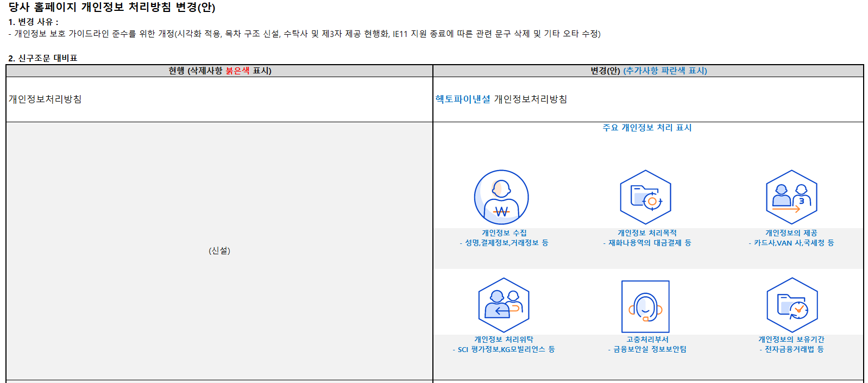The image size is (868, 383).
Task: Click the 개인정보 수집 person icon
Action: 501,197
